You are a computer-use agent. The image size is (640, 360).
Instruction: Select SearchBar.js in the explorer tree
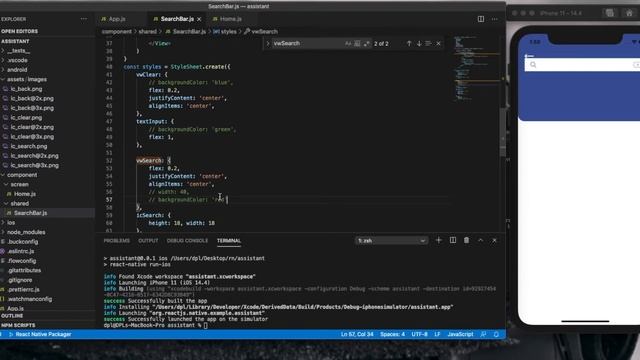(x=30, y=213)
